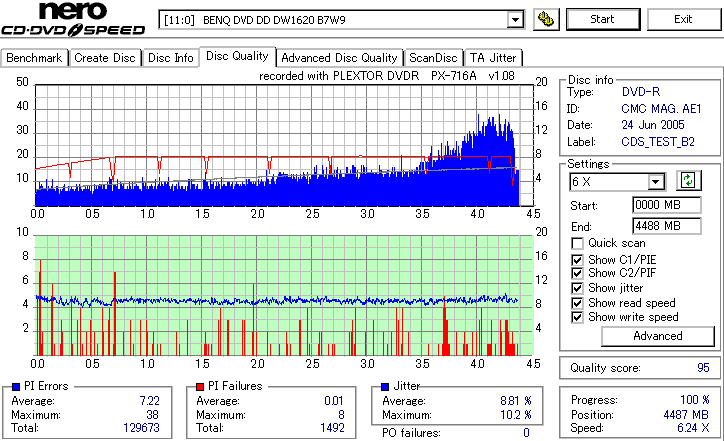Click the Start button
Screen dimensions: 724x441
pyautogui.click(x=603, y=19)
